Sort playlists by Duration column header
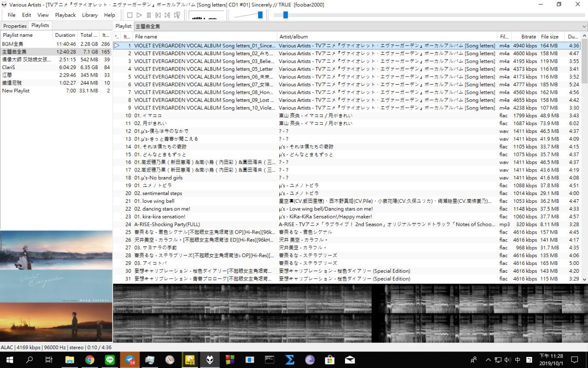Image resolution: width=588 pixels, height=368 pixels. (65, 35)
